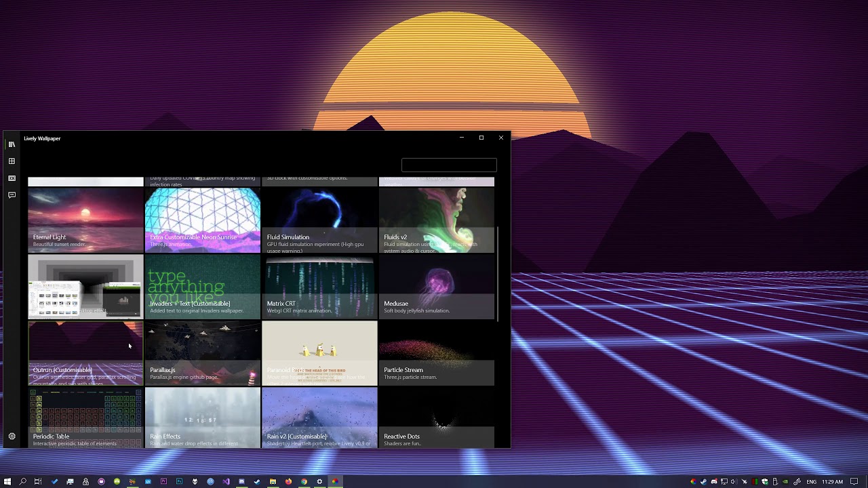Open the screen layout sidebar icon
Image resolution: width=868 pixels, height=488 pixels.
point(12,178)
